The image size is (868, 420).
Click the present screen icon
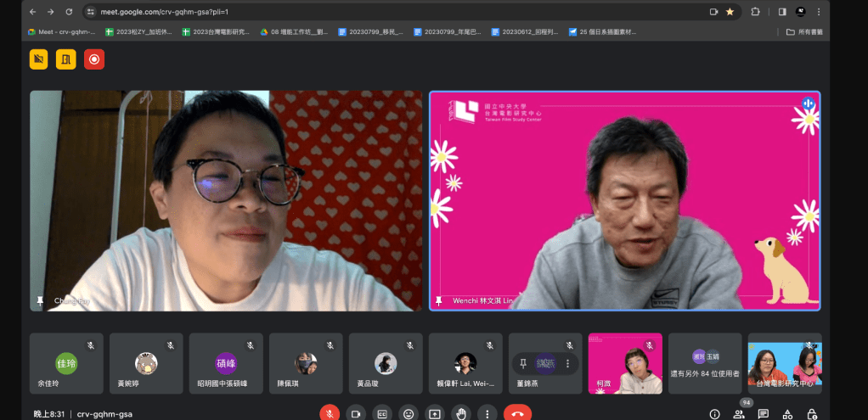tap(435, 413)
